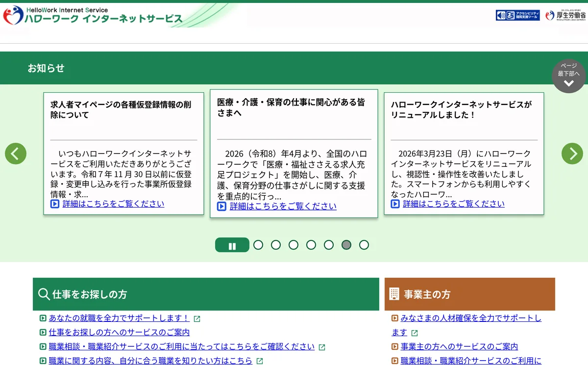The height and width of the screenshot is (368, 588).
Task: Click bullet icon before みなさまの人材確保 link
Action: coord(395,318)
